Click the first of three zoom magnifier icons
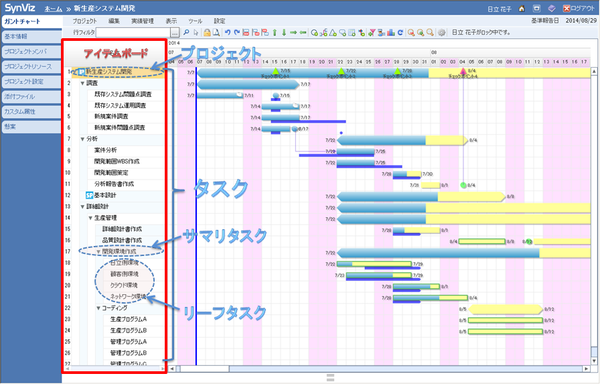The width and height of the screenshot is (600, 384). [411, 33]
